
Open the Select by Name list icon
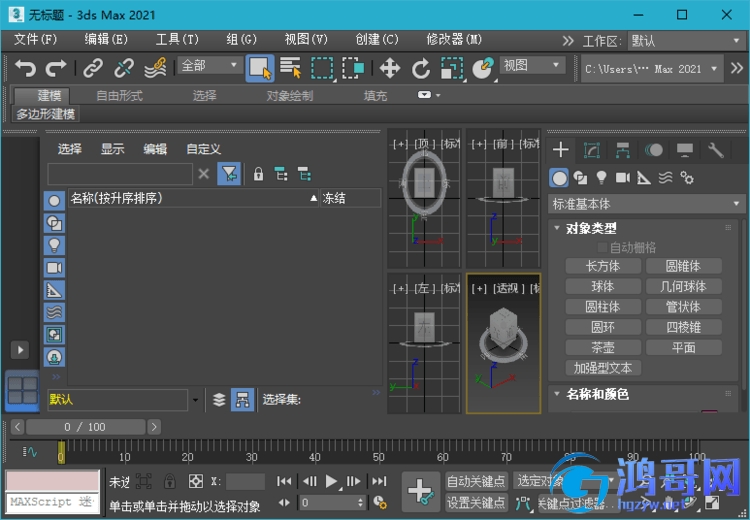point(291,68)
